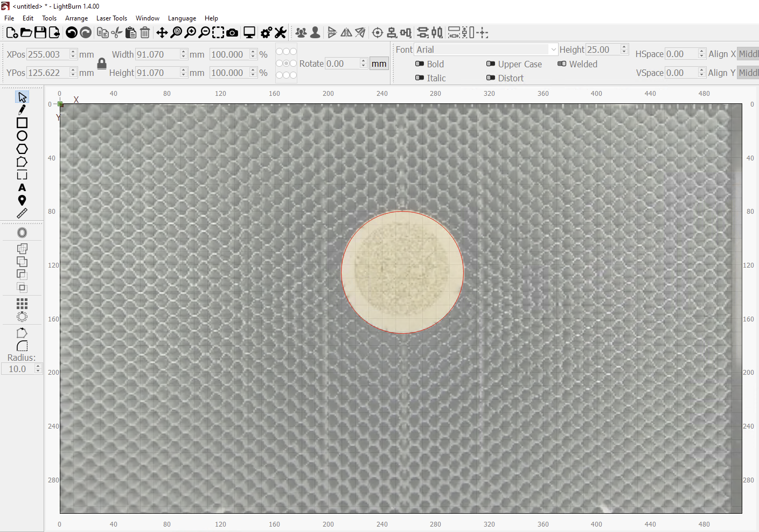759x532 pixels.
Task: Step the Rotate value spinner
Action: (x=364, y=64)
